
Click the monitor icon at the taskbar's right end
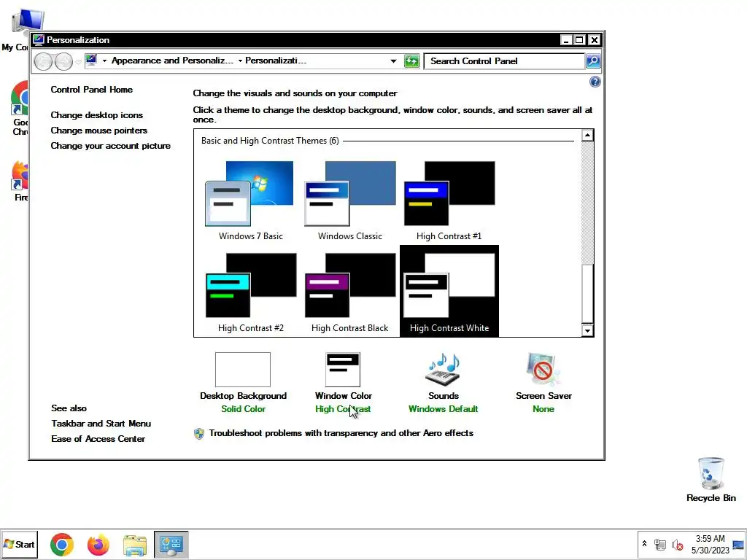pyautogui.click(x=738, y=545)
